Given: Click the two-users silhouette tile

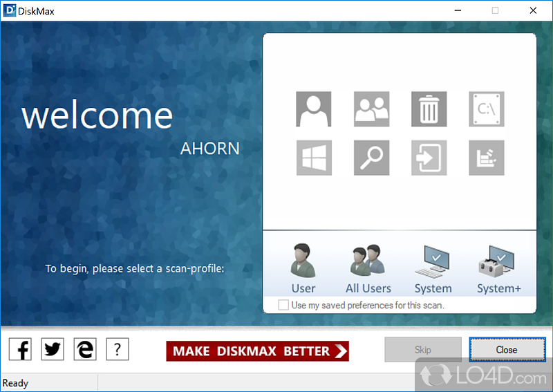Looking at the screenshot, I should (x=371, y=109).
